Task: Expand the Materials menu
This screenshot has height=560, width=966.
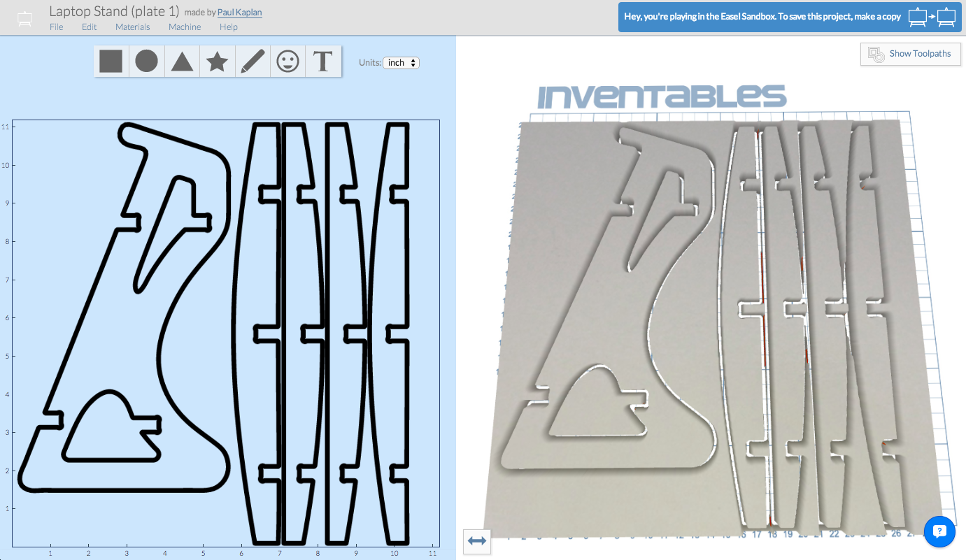Action: (x=132, y=27)
